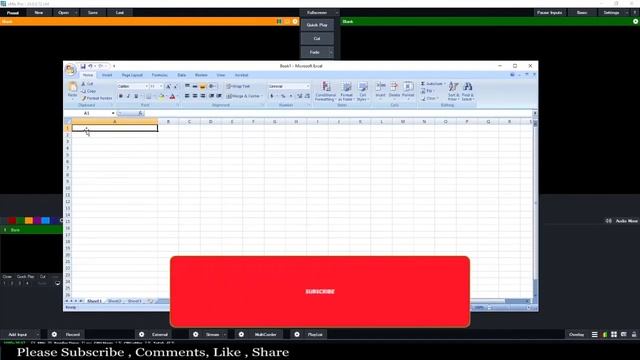Open the Merge & Center dropdown

click(x=262, y=96)
